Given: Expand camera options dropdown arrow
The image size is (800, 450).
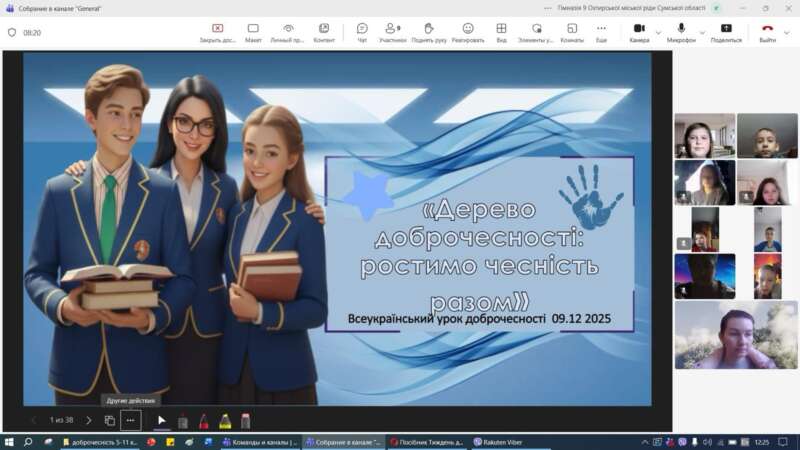Looking at the screenshot, I should 658,32.
